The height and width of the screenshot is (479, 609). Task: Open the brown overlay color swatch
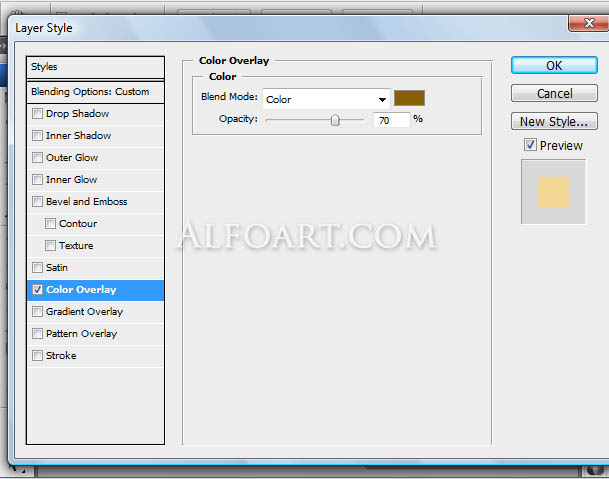[409, 98]
